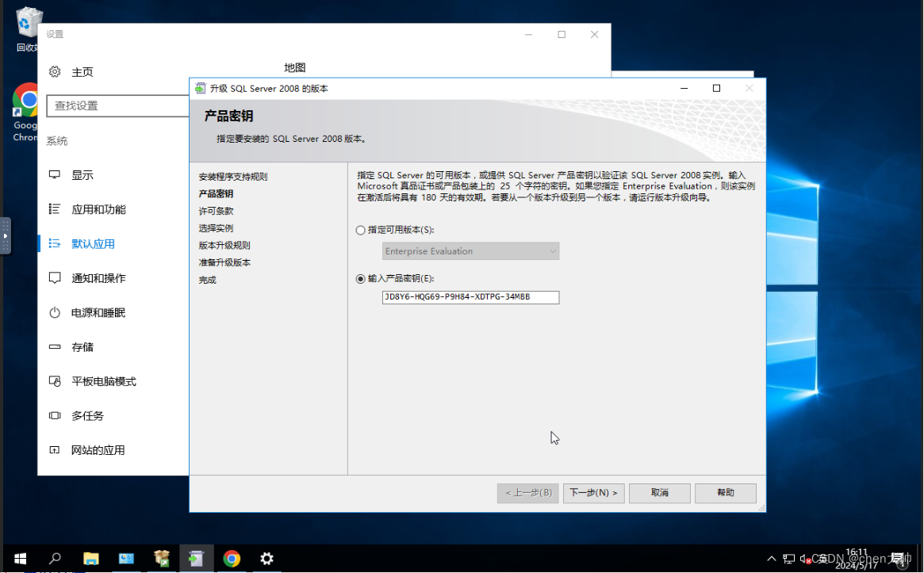Select the 许可条款 step
Image resolution: width=924 pixels, height=573 pixels.
click(216, 211)
